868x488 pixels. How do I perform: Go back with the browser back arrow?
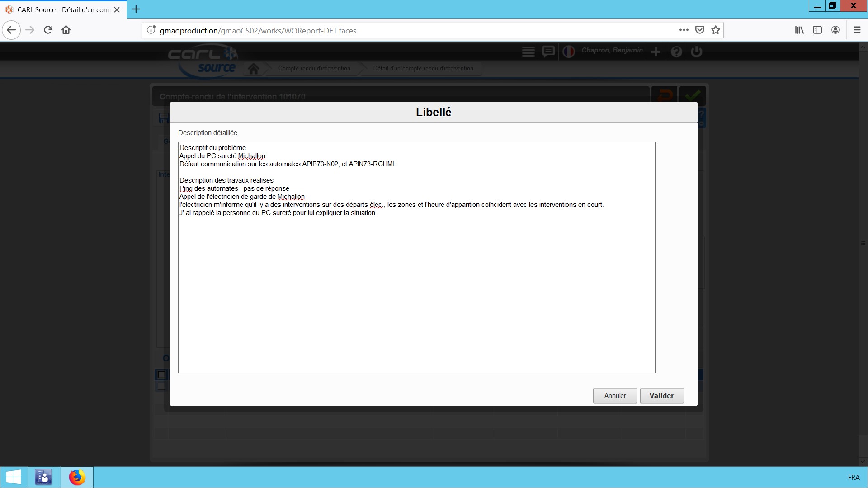coord(11,30)
